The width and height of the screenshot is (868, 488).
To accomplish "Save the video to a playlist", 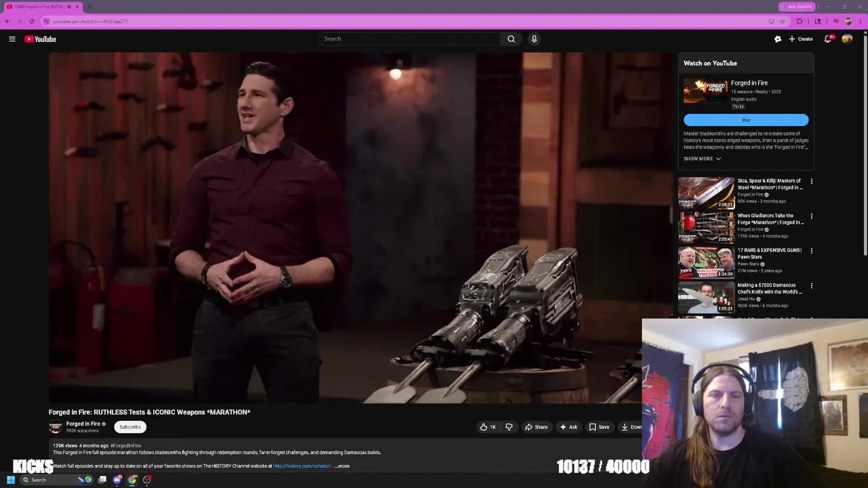I will (x=599, y=427).
